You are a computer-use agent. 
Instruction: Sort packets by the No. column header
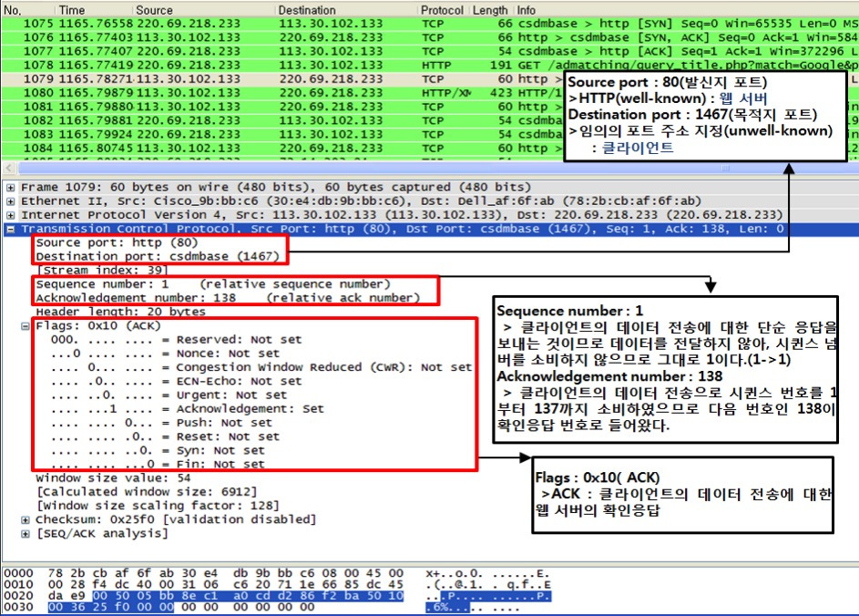28,10
